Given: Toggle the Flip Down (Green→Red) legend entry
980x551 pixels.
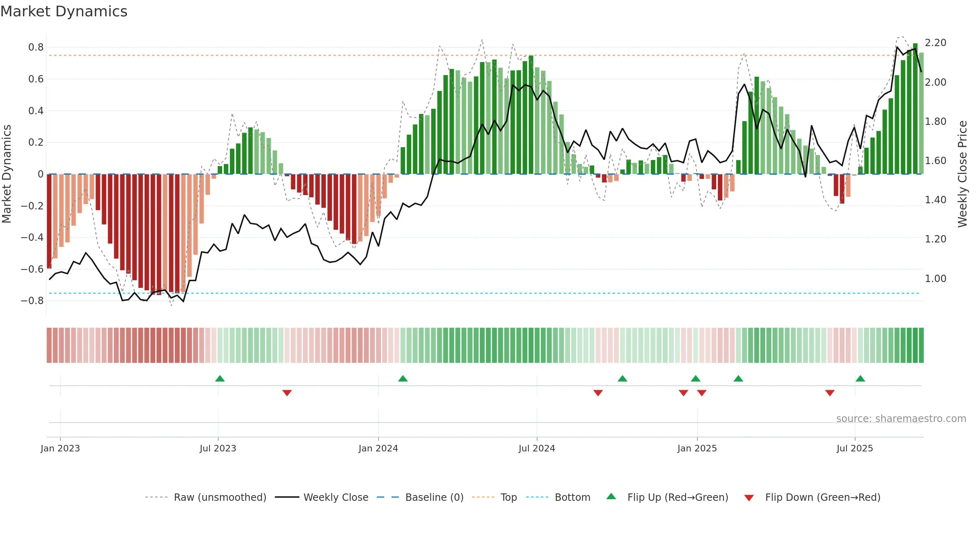Looking at the screenshot, I should (812, 497).
